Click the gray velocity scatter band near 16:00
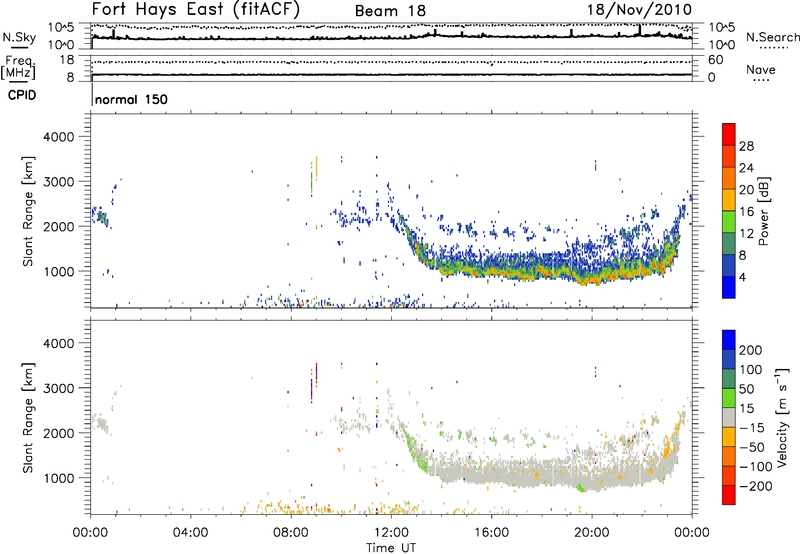800x554 pixels. click(x=491, y=473)
